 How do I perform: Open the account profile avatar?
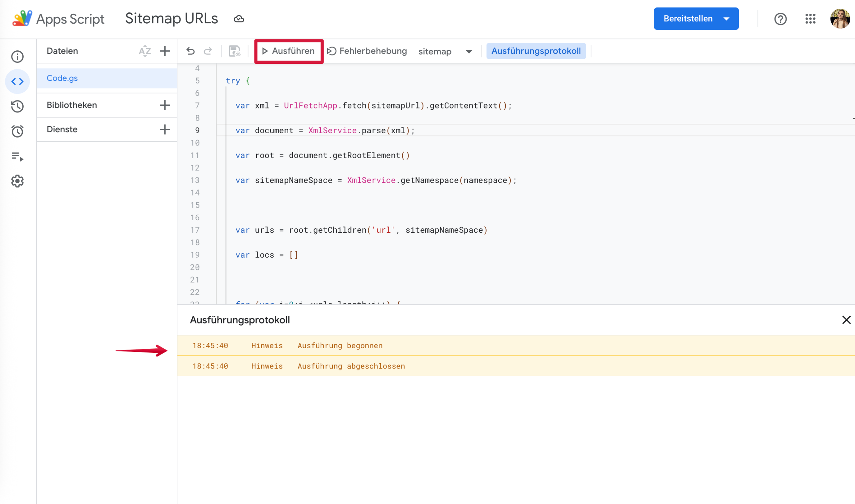[840, 19]
